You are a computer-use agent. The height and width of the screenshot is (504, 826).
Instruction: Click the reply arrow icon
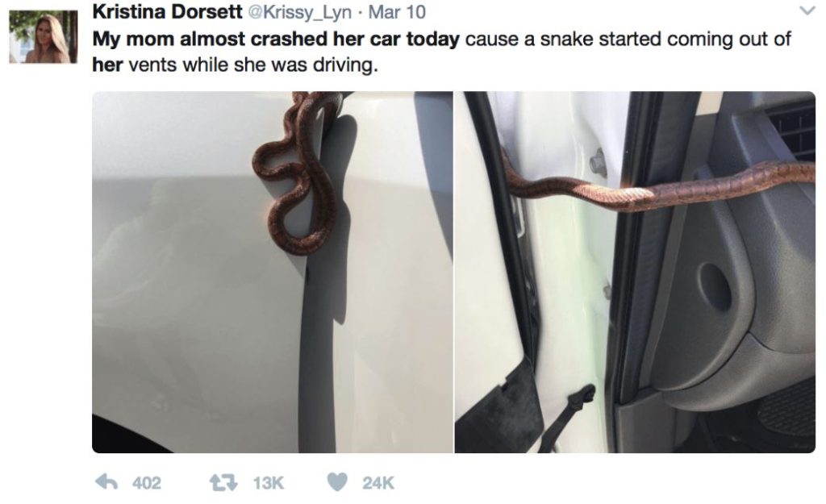point(106,482)
